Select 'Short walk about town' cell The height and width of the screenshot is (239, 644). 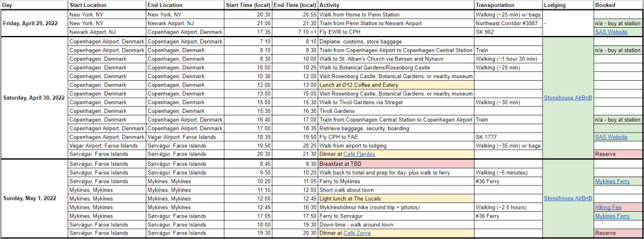pos(396,190)
